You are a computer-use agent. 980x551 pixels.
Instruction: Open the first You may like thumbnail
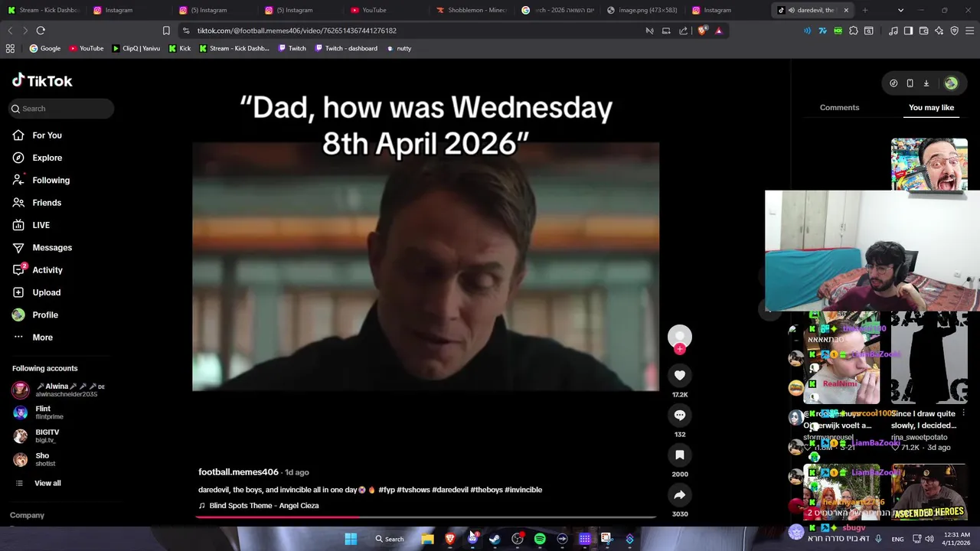tap(929, 164)
